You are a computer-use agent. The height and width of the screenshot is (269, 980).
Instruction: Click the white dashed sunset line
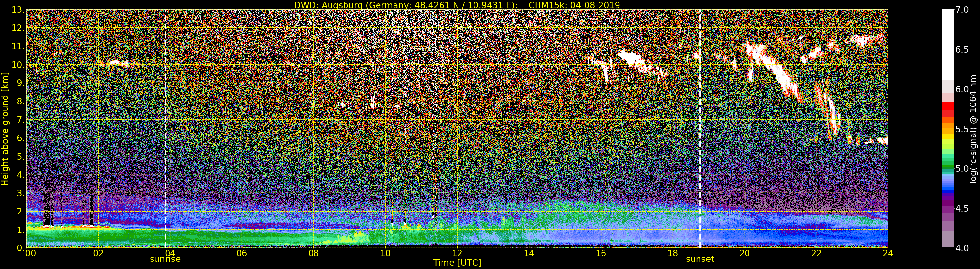tap(700, 129)
